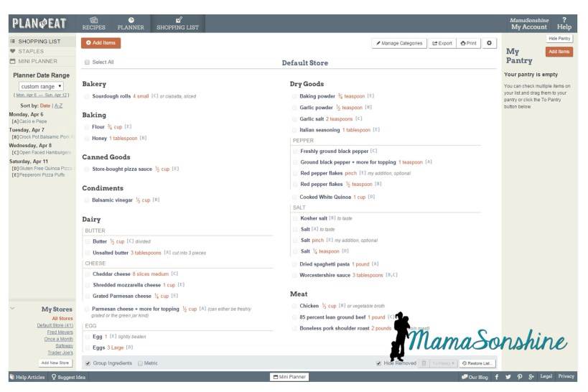The image size is (588, 392).
Task: Print the shopping list
Action: [468, 43]
